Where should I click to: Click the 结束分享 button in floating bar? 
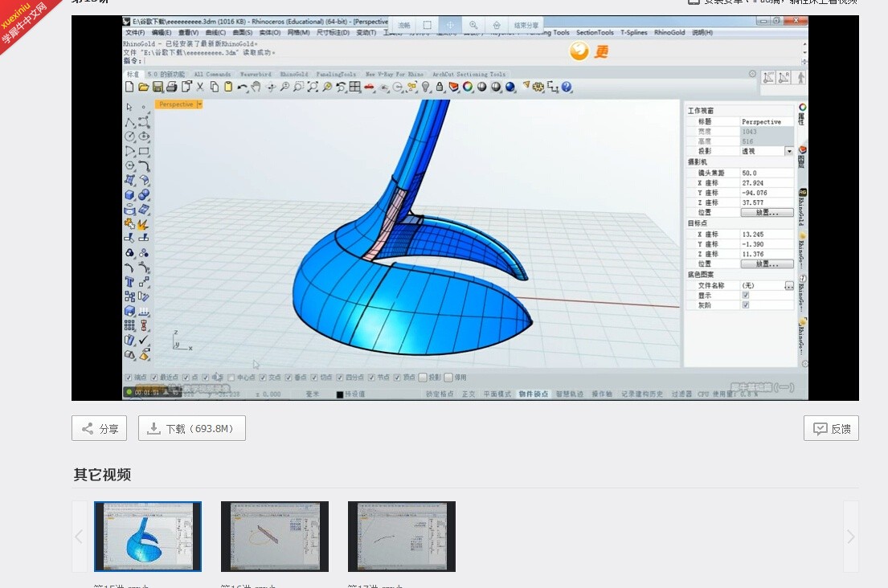coord(526,26)
